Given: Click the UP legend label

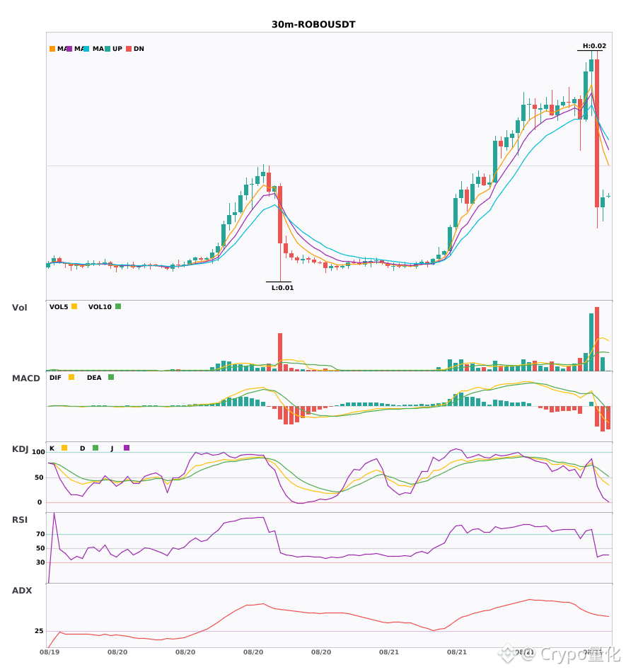Looking at the screenshot, I should 117,49.
